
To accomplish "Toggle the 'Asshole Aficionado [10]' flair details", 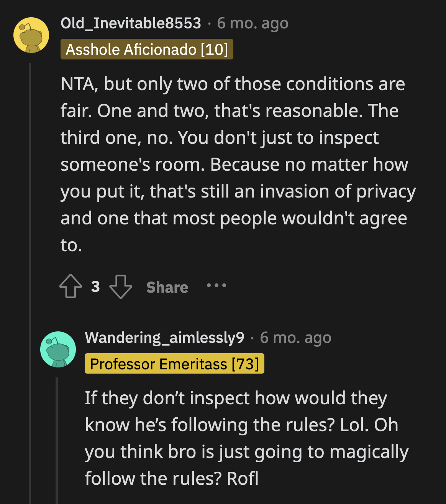I will tap(147, 49).
